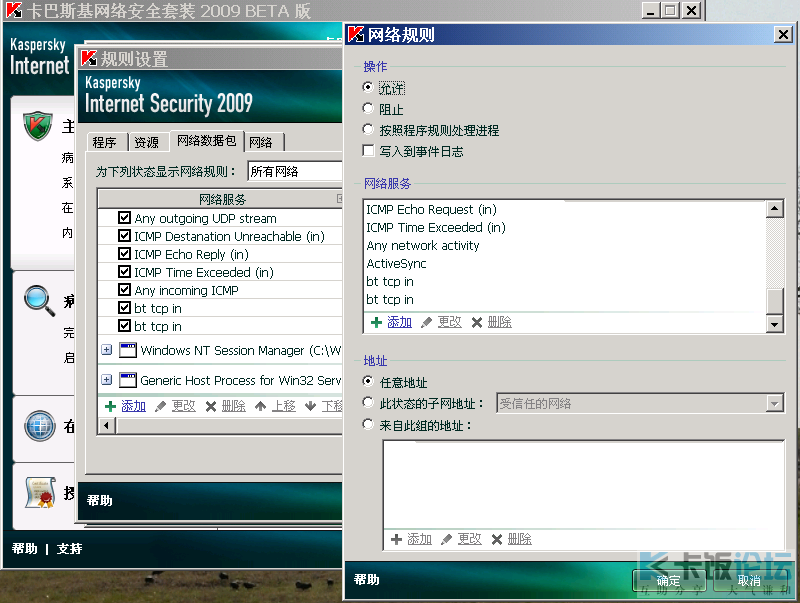This screenshot has width=800, height=603.
Task: Open the globe update section icon
Action: coord(40,425)
